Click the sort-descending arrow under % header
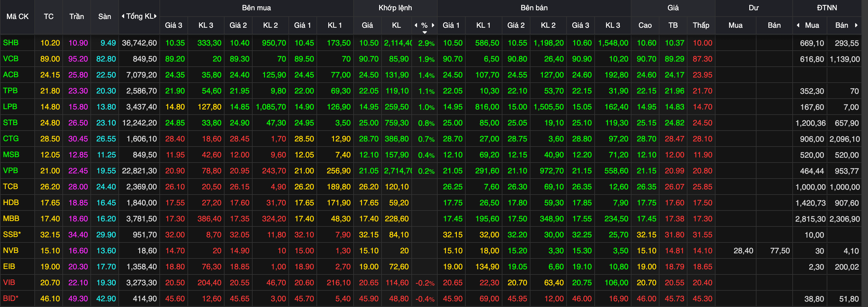The width and height of the screenshot is (868, 307). click(x=425, y=32)
